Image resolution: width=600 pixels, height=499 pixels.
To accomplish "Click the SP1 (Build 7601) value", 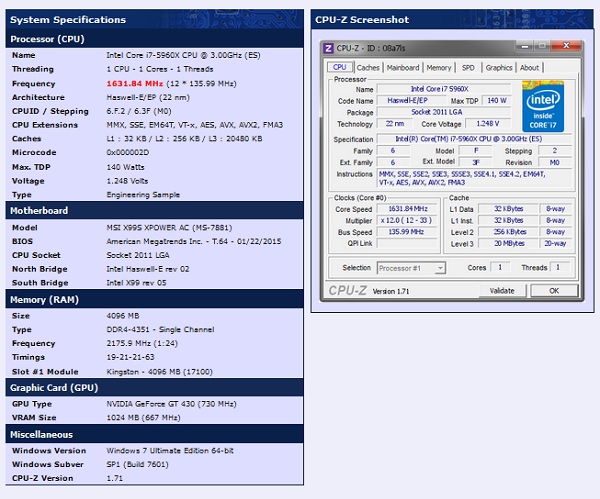I will pyautogui.click(x=137, y=464).
